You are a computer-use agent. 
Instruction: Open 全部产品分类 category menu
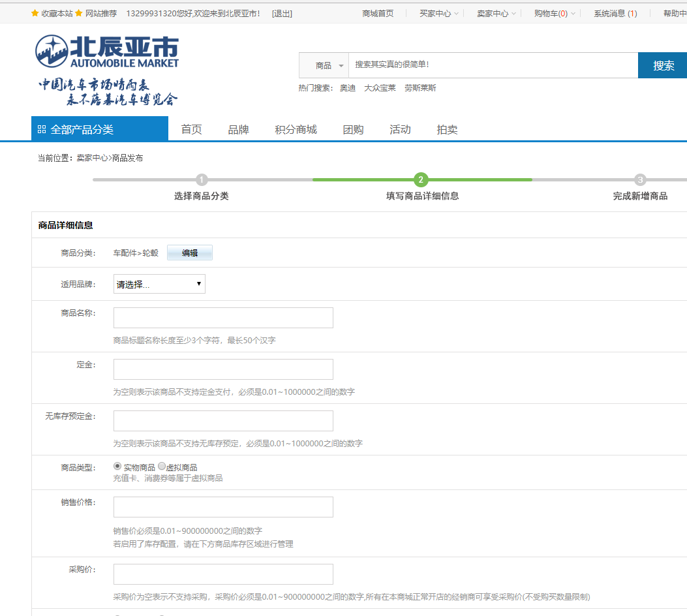coord(100,129)
